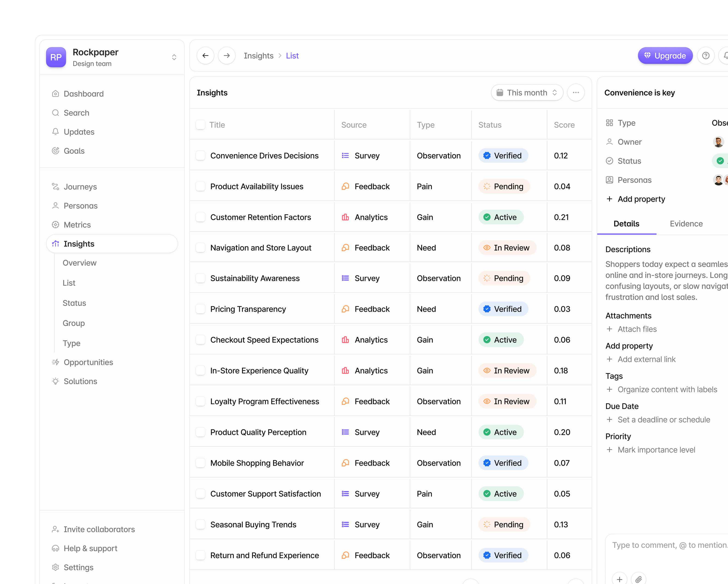Check the Customer Retention Factors row checkbox

tap(201, 217)
